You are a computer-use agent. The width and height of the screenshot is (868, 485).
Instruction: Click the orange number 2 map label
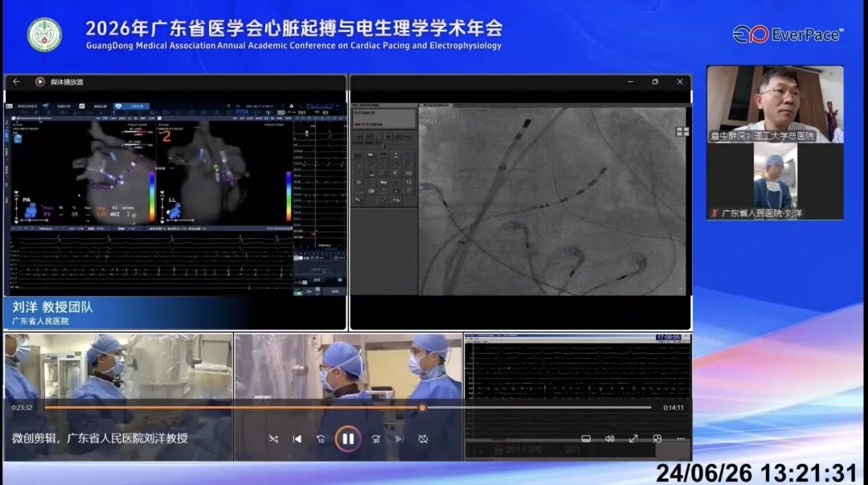166,136
